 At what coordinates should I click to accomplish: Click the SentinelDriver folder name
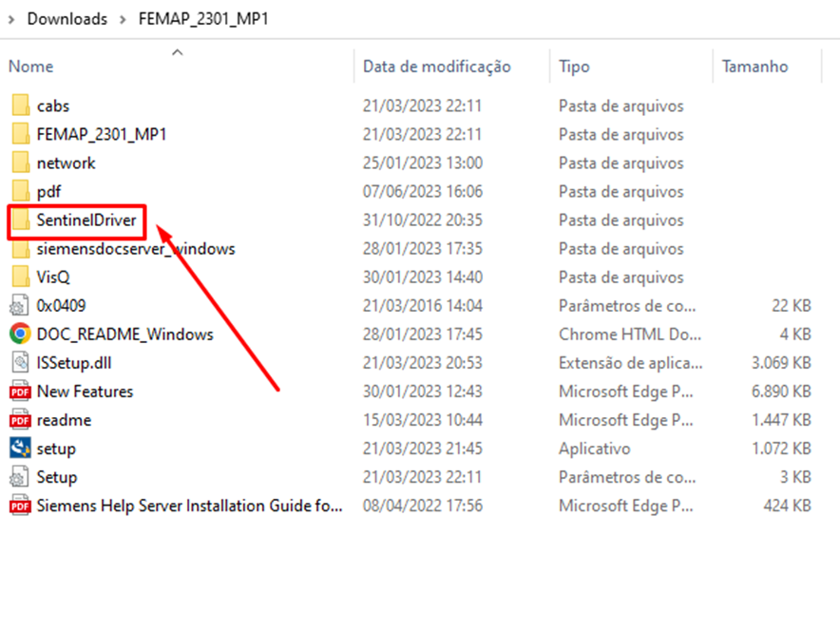coord(86,220)
